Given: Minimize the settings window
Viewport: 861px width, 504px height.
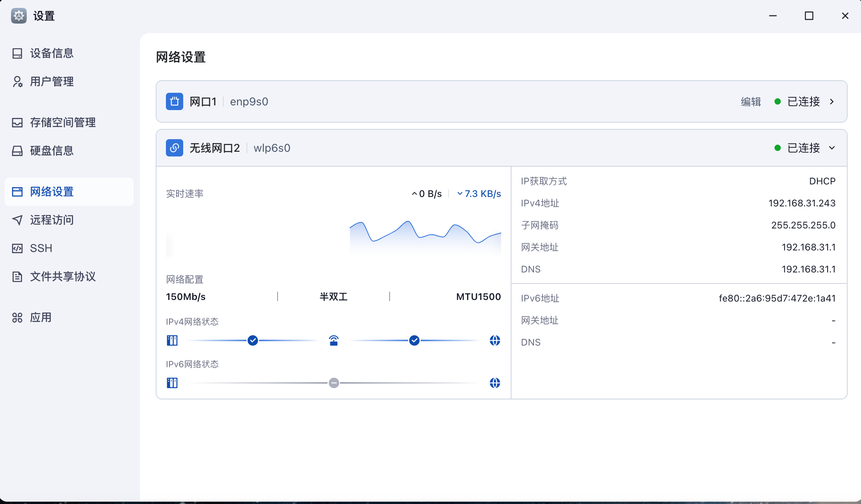Looking at the screenshot, I should tap(773, 16).
